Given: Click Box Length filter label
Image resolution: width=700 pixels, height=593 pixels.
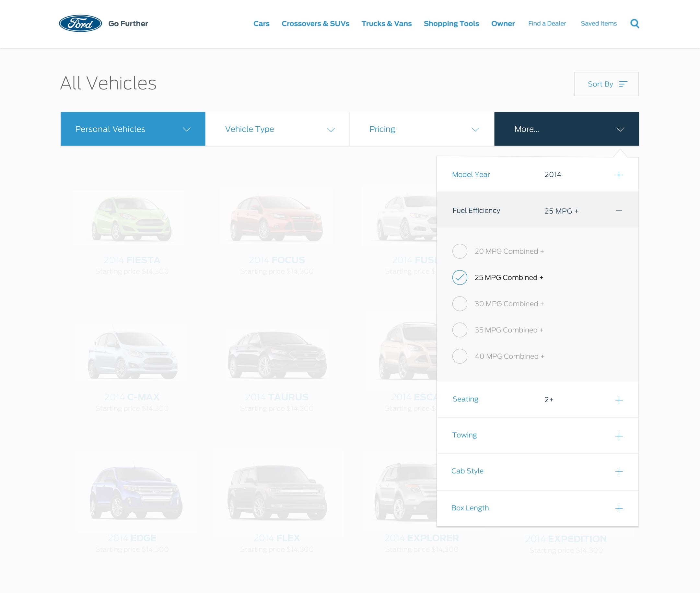Looking at the screenshot, I should click(x=470, y=508).
